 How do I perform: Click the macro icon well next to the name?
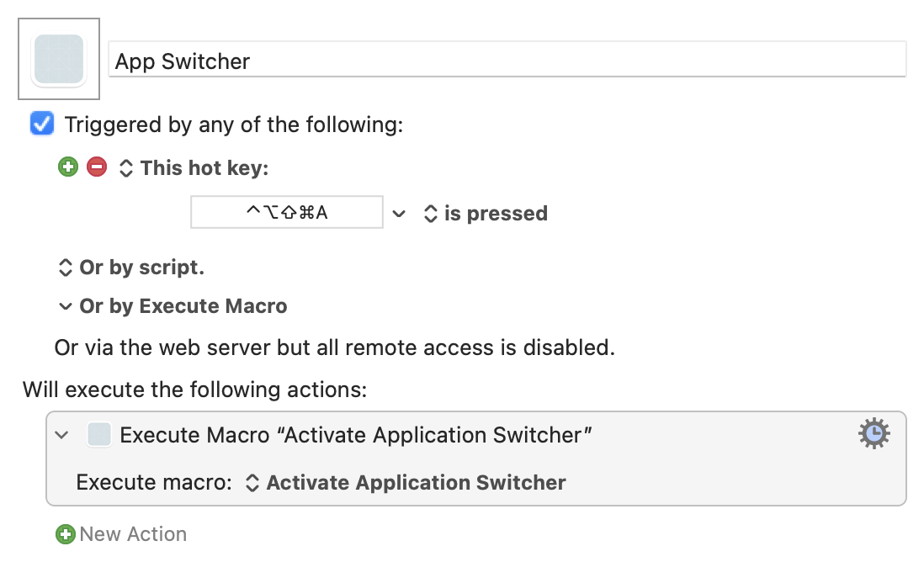[x=59, y=59]
